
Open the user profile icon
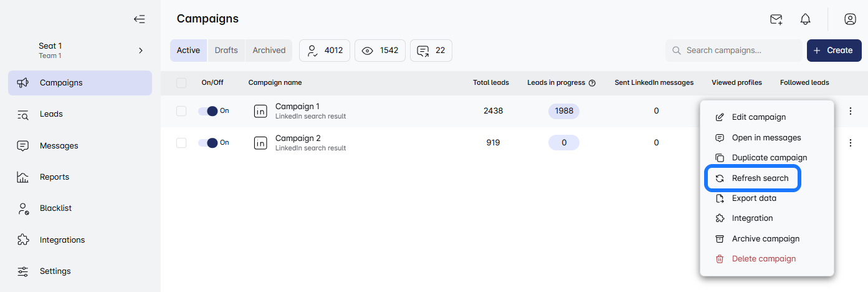point(850,19)
